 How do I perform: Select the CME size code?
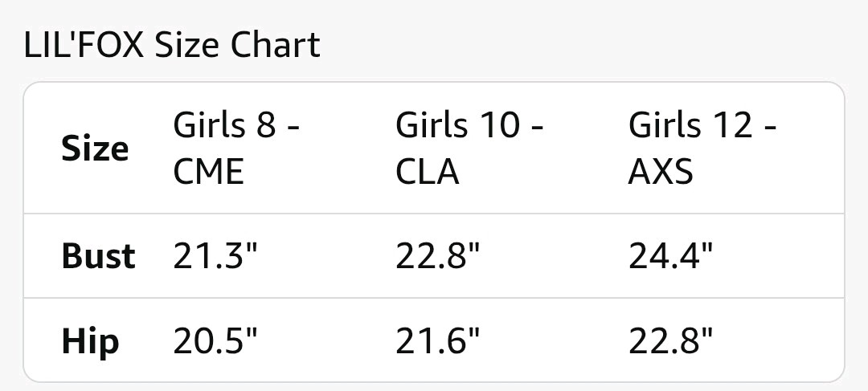coord(208,173)
